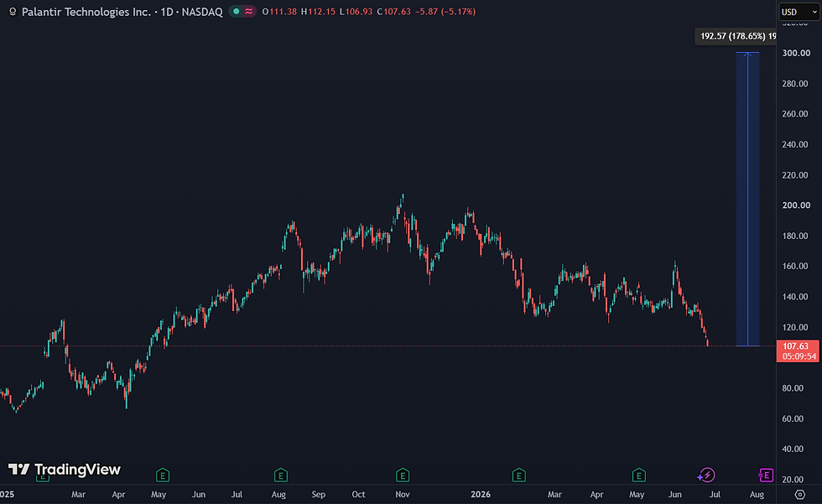Open the earnings marker above Nov

(403, 475)
